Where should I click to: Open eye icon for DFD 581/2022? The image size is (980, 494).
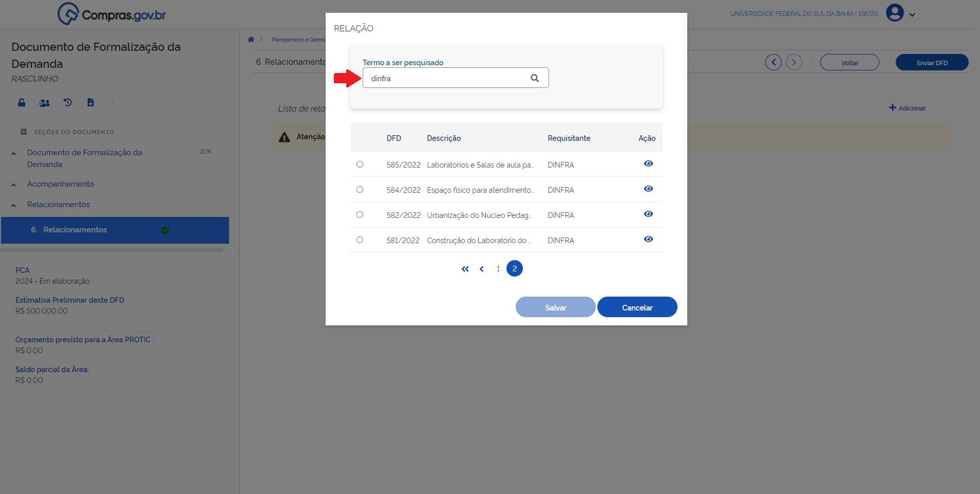[x=648, y=239]
